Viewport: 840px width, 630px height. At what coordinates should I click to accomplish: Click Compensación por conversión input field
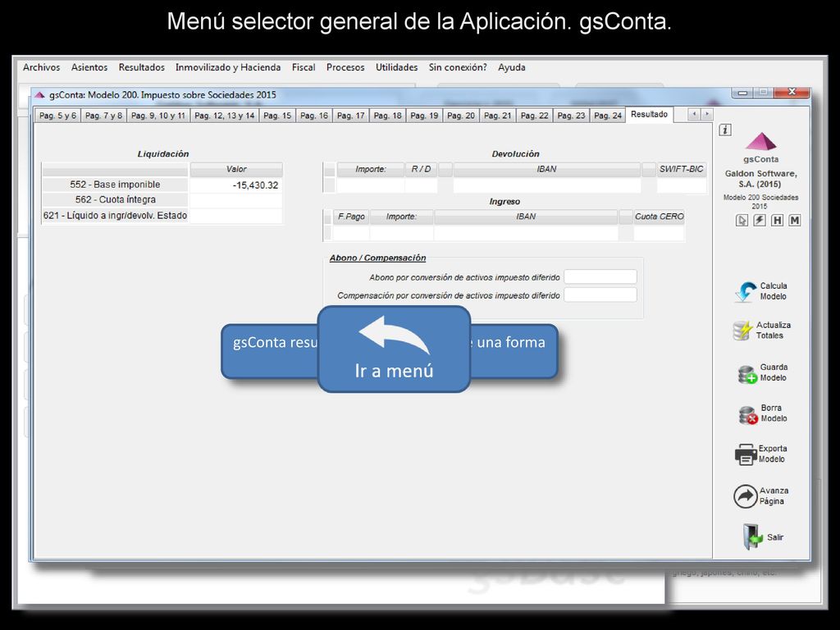point(600,295)
